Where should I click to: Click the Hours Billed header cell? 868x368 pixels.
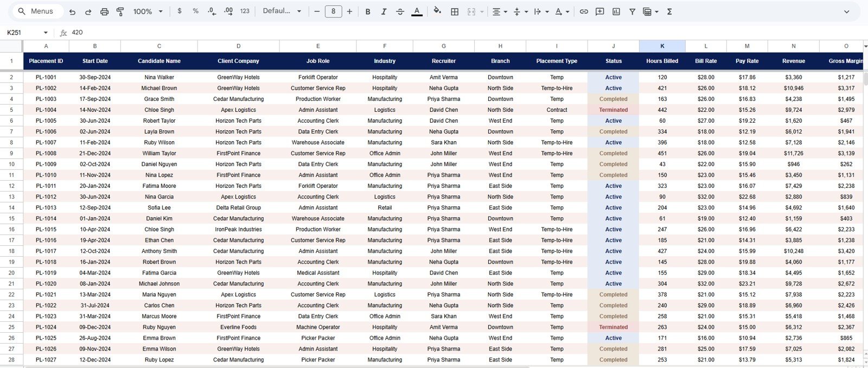click(x=662, y=61)
